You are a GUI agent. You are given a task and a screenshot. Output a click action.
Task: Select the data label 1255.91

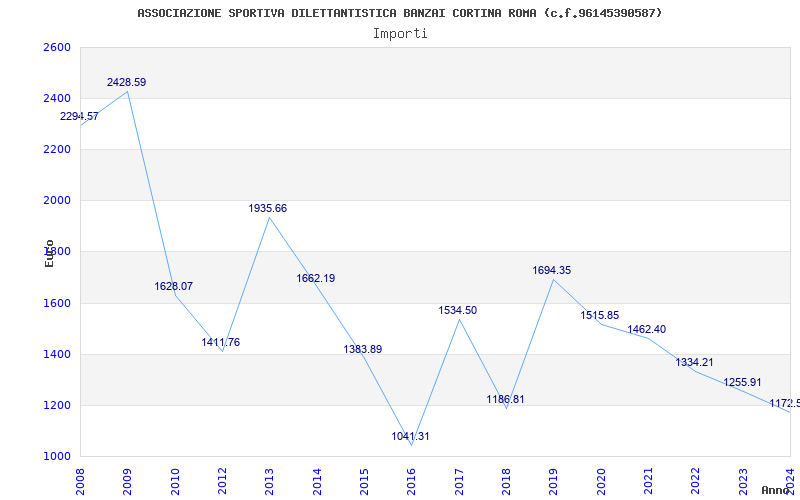pos(742,382)
